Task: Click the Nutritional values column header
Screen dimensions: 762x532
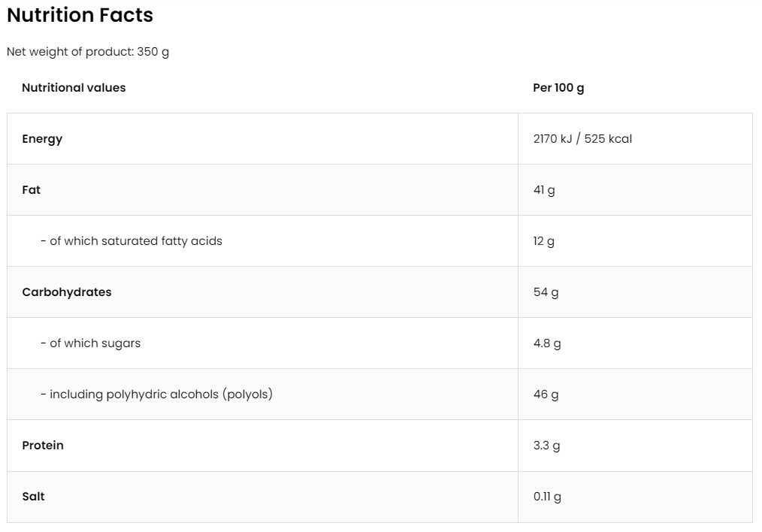Action: [74, 87]
